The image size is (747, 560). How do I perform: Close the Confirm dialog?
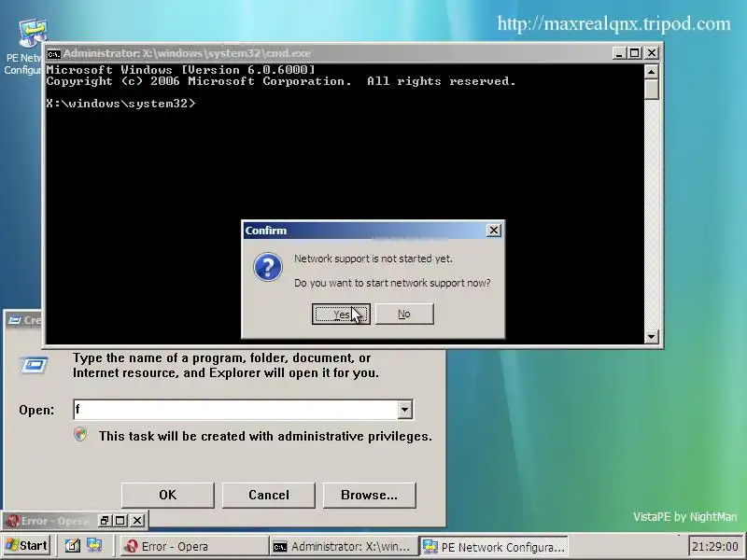(x=494, y=231)
